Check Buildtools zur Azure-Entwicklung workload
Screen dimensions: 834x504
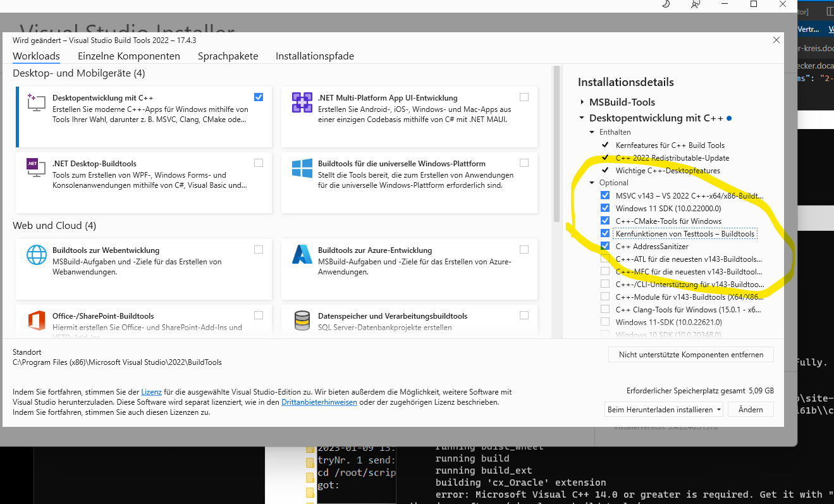pyautogui.click(x=524, y=249)
